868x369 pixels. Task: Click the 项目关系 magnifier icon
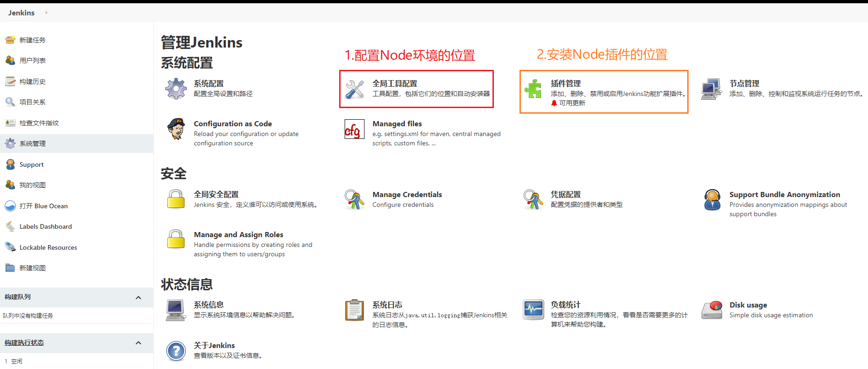point(10,102)
